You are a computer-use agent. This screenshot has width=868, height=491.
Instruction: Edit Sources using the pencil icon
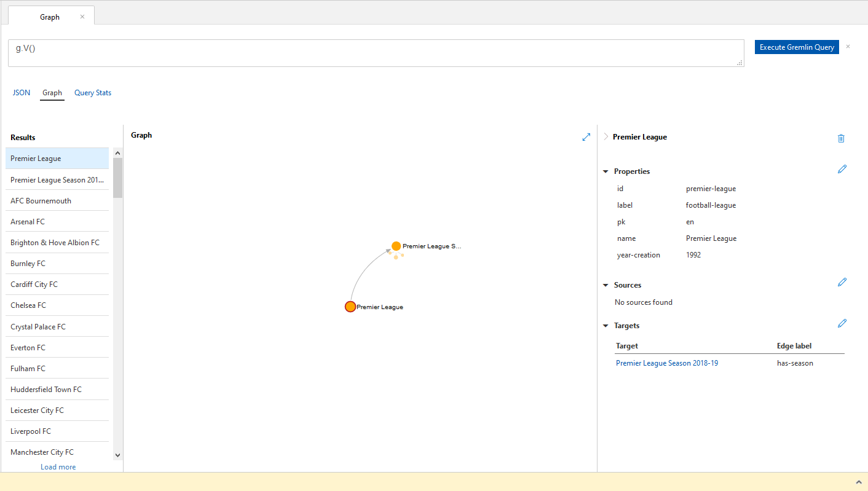[x=842, y=282]
